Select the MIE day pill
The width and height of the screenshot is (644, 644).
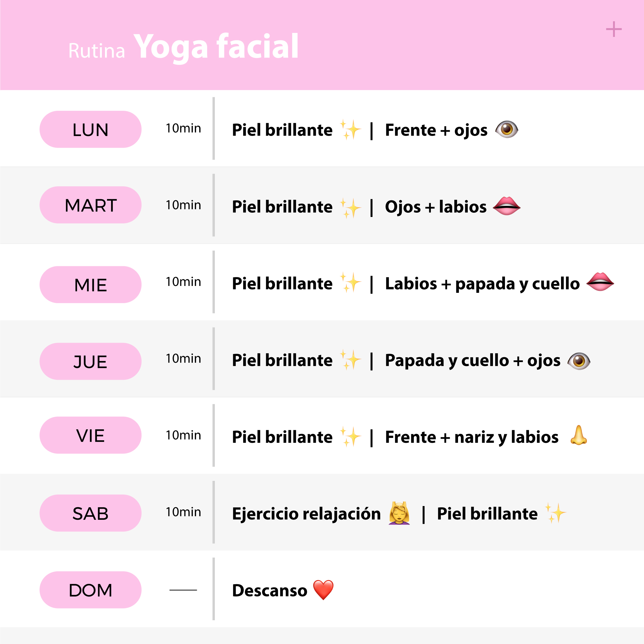click(90, 285)
